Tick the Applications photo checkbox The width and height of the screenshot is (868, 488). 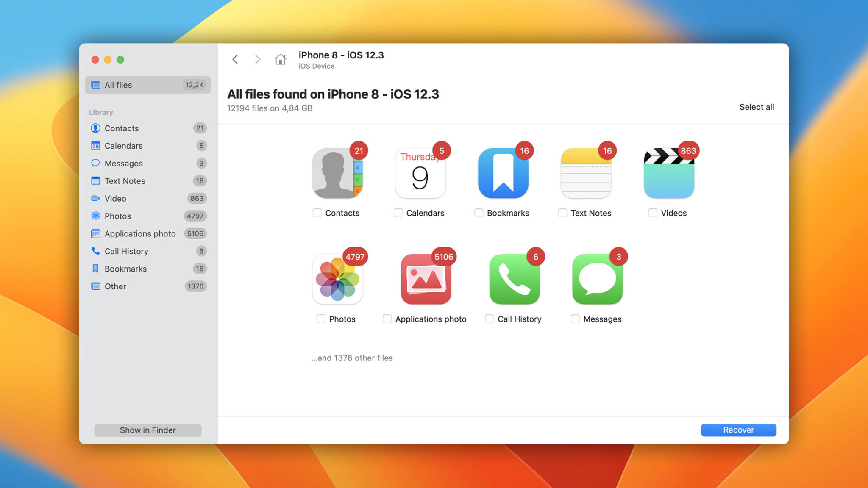tap(387, 319)
